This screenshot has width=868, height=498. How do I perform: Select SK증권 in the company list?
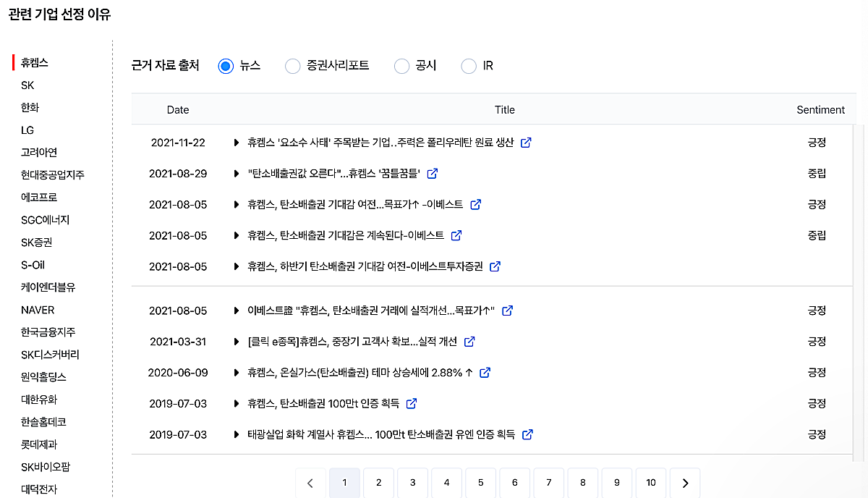pyautogui.click(x=36, y=242)
